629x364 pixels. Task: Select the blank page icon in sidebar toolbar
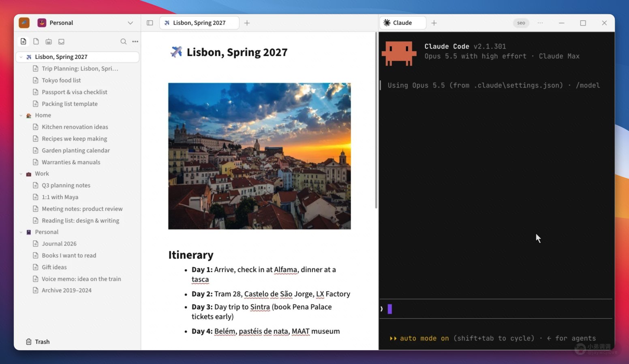(x=36, y=41)
